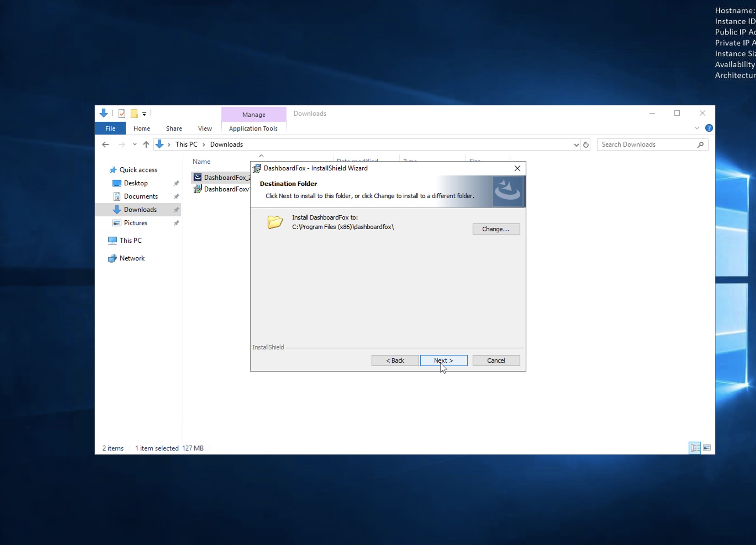Open Explorer help question-mark icon
Image resolution: width=756 pixels, height=545 pixels.
tap(709, 128)
